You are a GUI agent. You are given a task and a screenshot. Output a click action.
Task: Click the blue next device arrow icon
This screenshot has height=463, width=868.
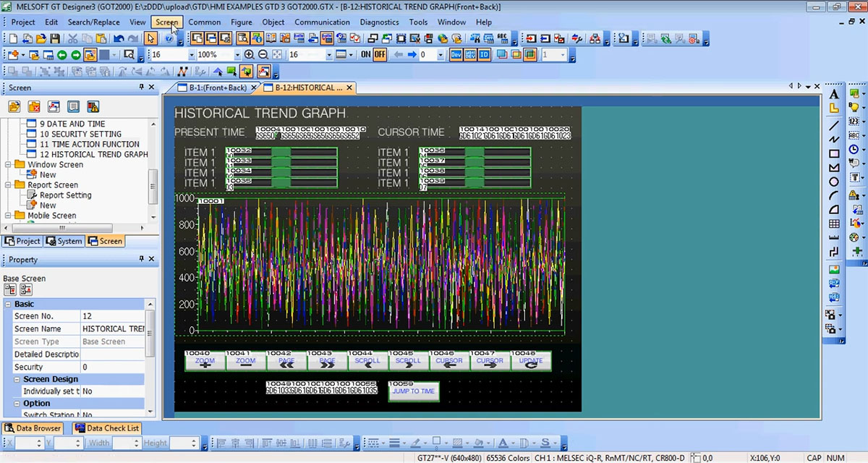(412, 55)
